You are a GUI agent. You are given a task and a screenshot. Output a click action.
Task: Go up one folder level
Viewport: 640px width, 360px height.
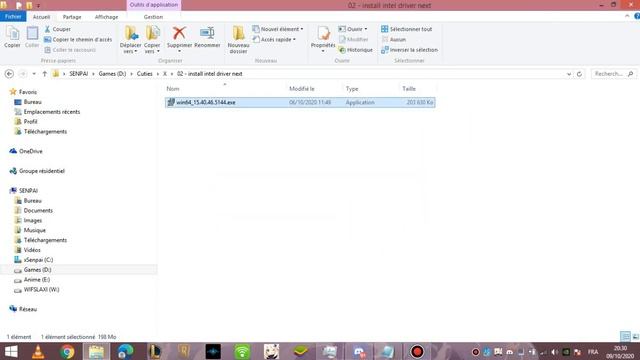(x=44, y=74)
